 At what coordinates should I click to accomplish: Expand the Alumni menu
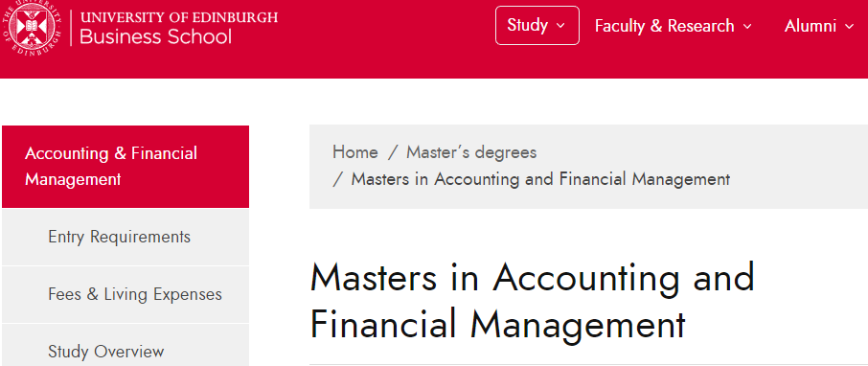point(819,26)
